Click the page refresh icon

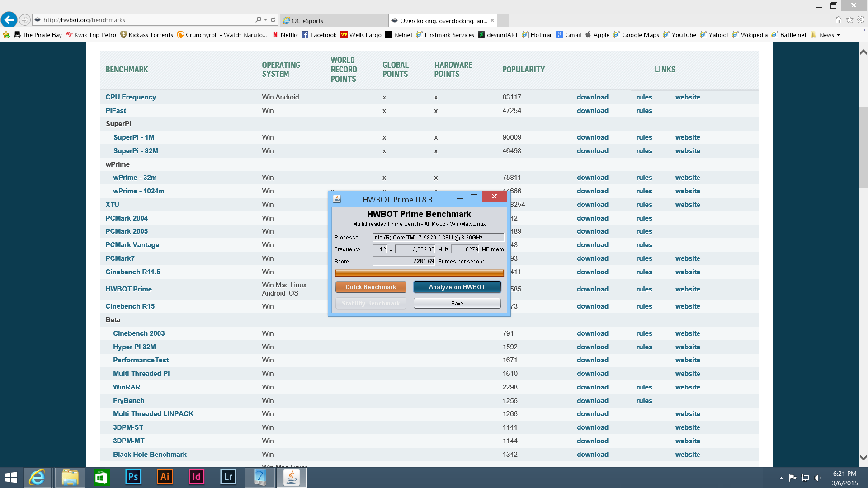[273, 20]
